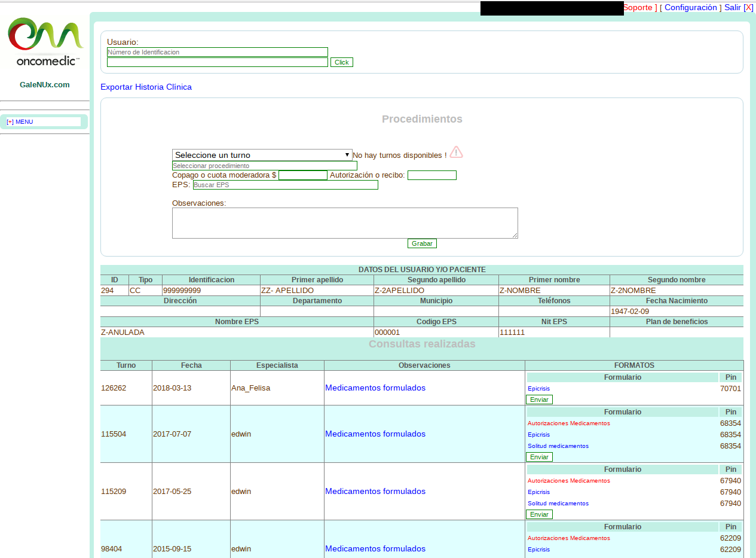Click the Buscar EPS field

[285, 185]
